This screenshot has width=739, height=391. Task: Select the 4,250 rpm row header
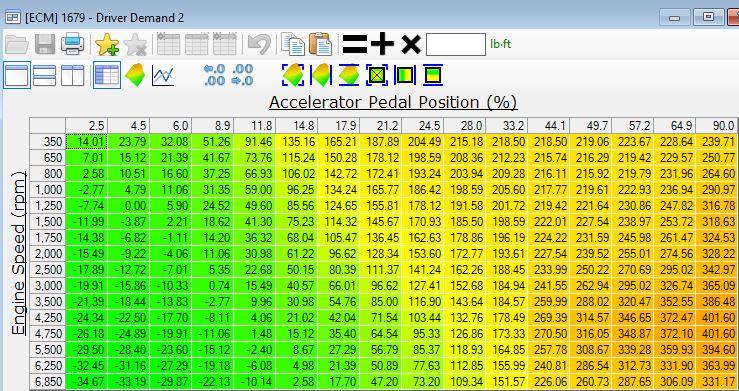(x=48, y=318)
